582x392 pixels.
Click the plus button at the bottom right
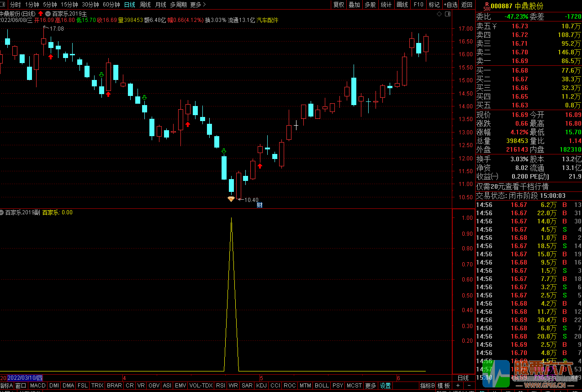click(x=458, y=386)
